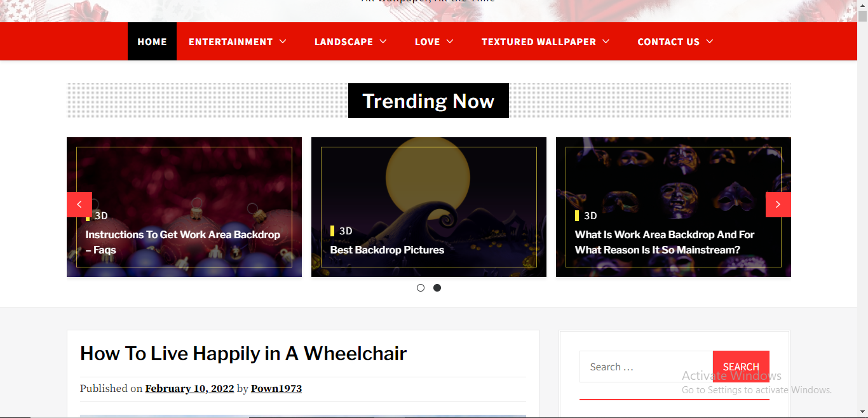Expand the Entertainment dropdown chevron
This screenshot has width=868, height=418.
tap(283, 41)
